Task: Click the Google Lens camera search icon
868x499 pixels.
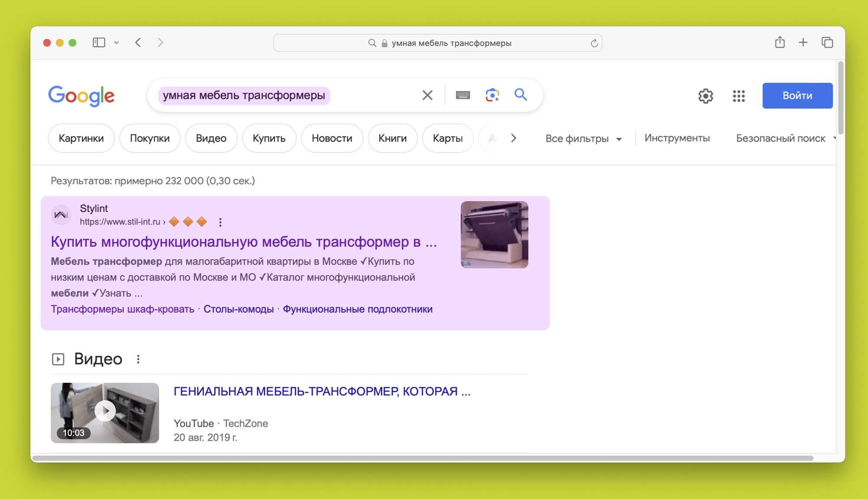Action: (x=492, y=95)
